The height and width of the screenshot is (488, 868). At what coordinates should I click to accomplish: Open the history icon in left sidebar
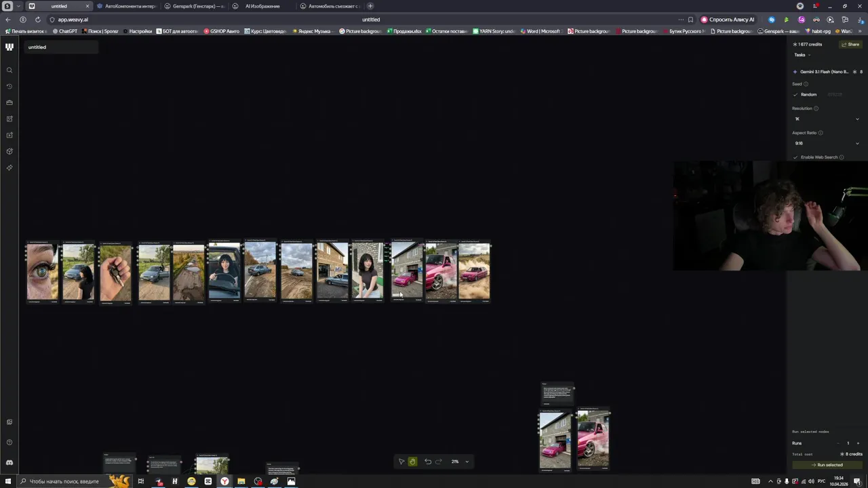tap(9, 87)
